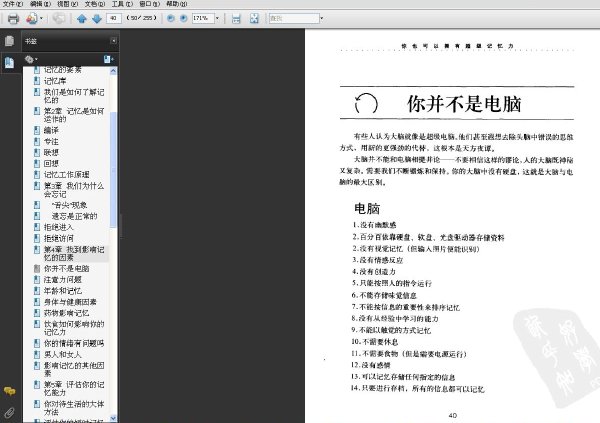Click the subheading 电脑 on the page
600x423 pixels.
pyautogui.click(x=367, y=209)
